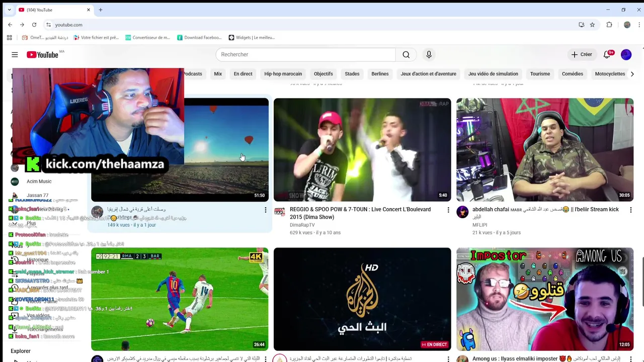Image resolution: width=644 pixels, height=362 pixels.
Task: Show more chips with the right chevron
Action: (x=632, y=74)
